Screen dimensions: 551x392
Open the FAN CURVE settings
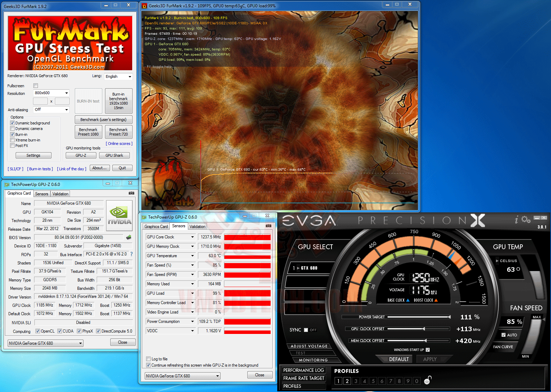[x=503, y=347]
